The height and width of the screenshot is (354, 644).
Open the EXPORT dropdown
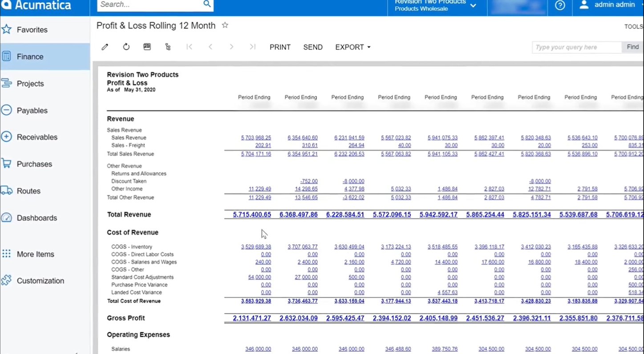[352, 47]
